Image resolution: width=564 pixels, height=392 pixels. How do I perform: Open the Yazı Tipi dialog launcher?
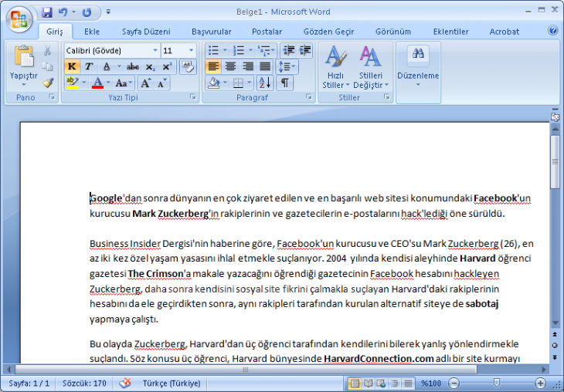coord(193,97)
